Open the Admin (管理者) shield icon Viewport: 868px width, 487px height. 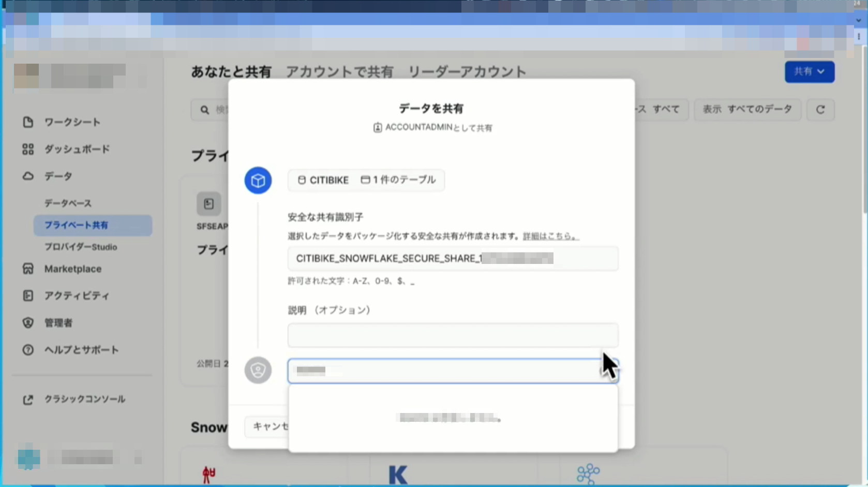(x=28, y=322)
